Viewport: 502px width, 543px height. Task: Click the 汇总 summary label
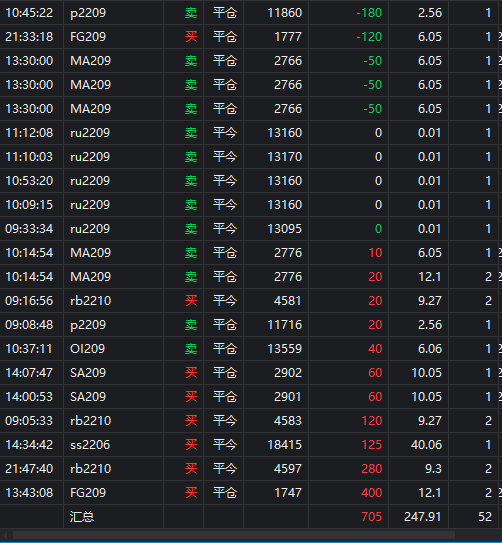tap(82, 517)
